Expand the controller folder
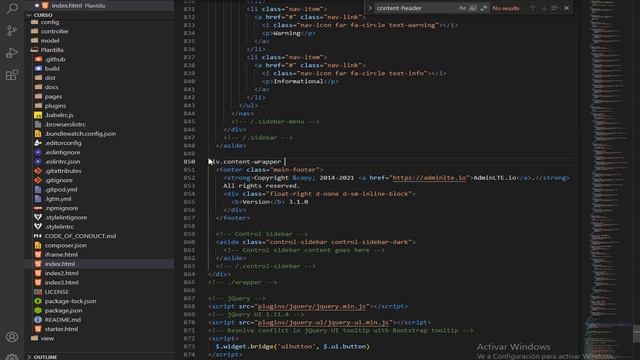The height and width of the screenshot is (360, 640). pos(54,31)
